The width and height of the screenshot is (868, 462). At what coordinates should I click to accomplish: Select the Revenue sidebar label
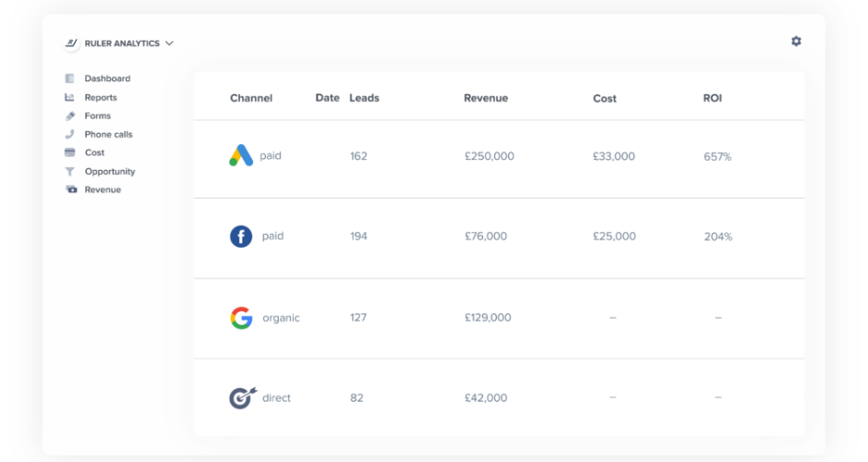tap(102, 189)
